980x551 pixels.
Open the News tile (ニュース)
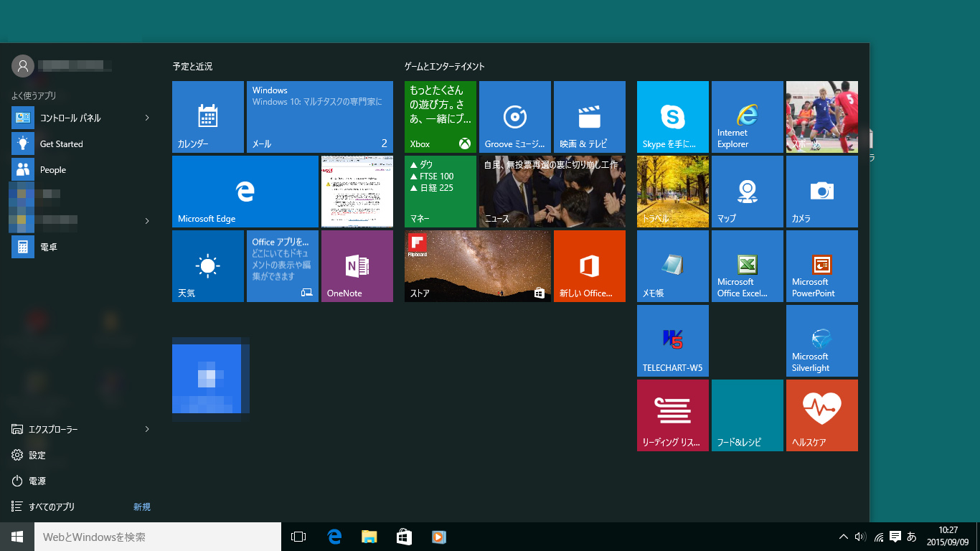point(552,192)
